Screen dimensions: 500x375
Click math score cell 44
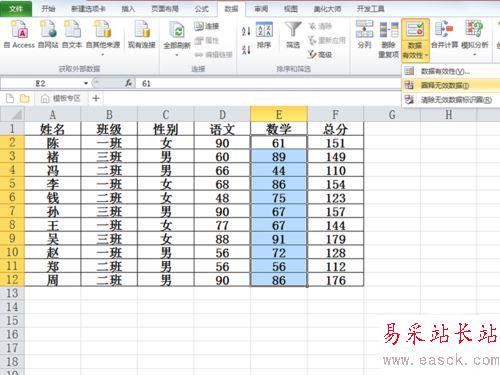279,170
